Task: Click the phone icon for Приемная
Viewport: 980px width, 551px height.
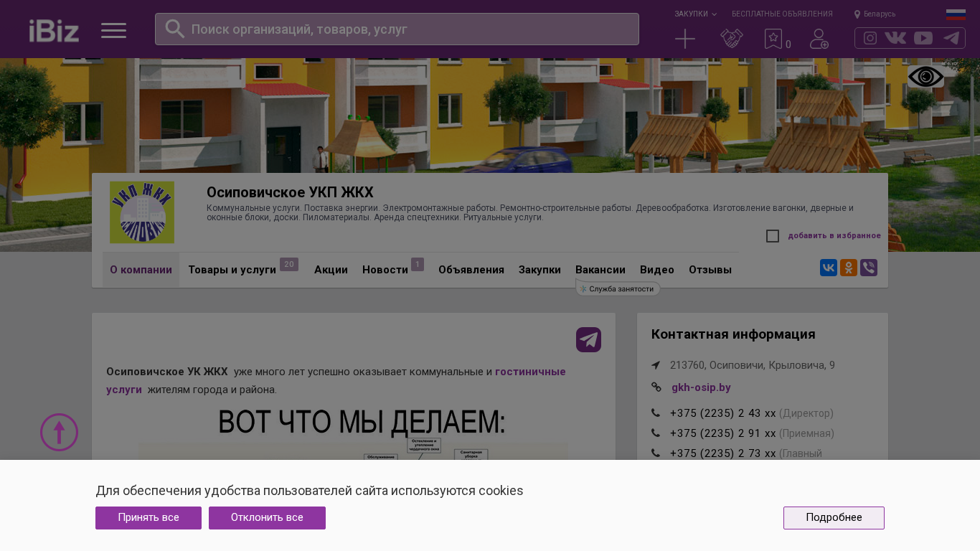Action: click(656, 433)
